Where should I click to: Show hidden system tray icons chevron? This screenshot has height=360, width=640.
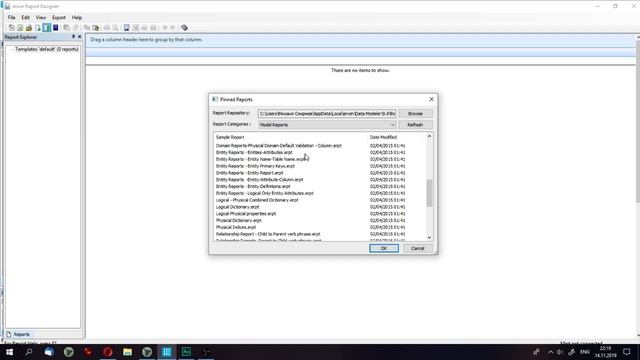coord(550,352)
